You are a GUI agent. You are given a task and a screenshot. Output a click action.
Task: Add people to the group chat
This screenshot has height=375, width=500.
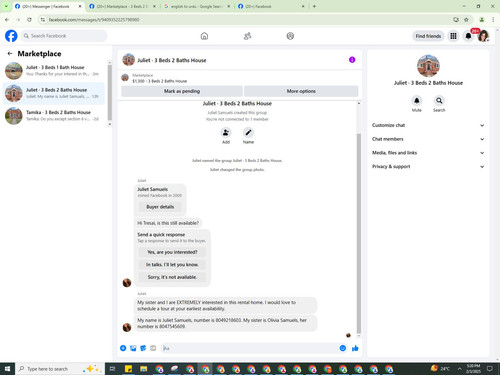[x=226, y=133]
